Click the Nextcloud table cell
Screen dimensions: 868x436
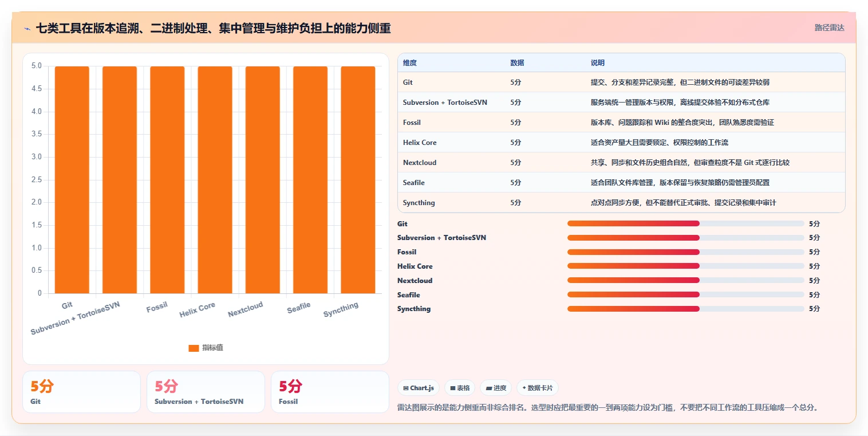[x=420, y=163]
